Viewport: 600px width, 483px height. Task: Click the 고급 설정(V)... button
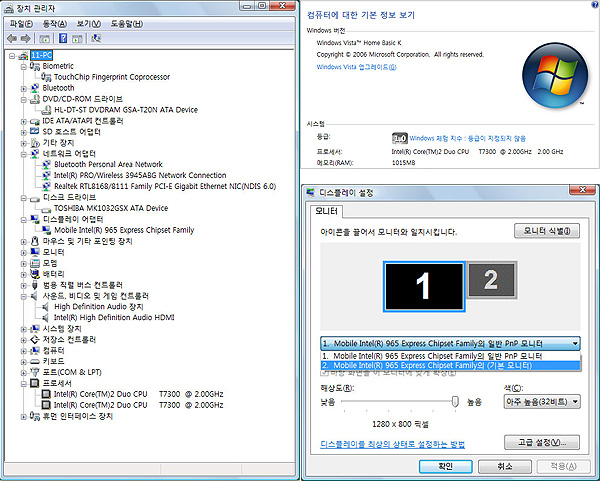click(542, 442)
